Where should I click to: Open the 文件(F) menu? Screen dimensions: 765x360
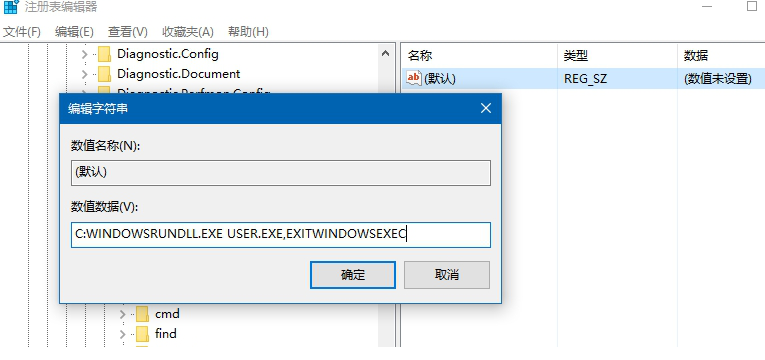22,32
